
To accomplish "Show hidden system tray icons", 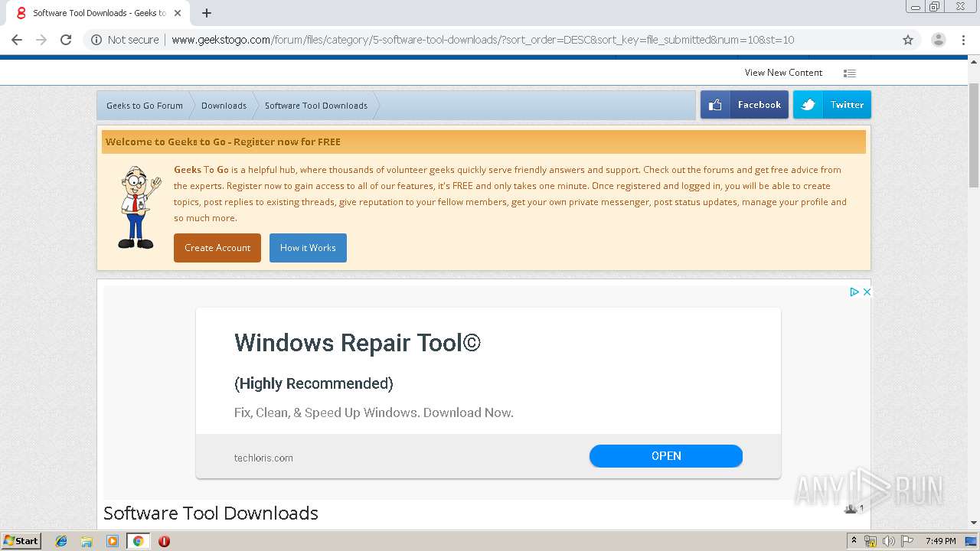I will point(854,541).
